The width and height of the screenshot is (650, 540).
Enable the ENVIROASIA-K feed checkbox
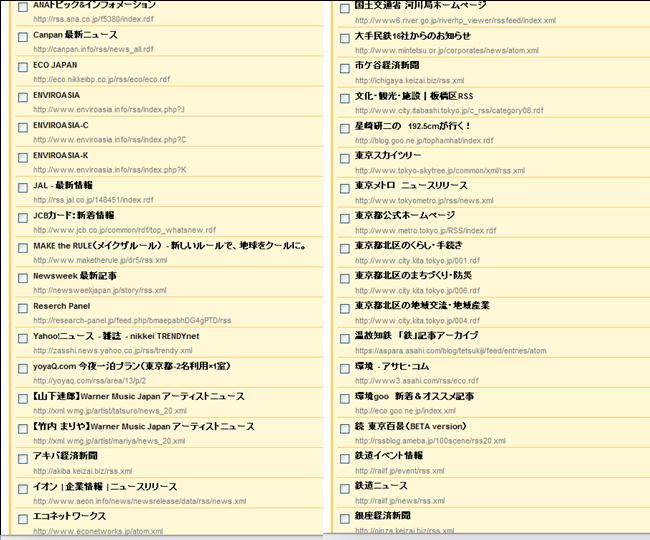click(x=23, y=157)
